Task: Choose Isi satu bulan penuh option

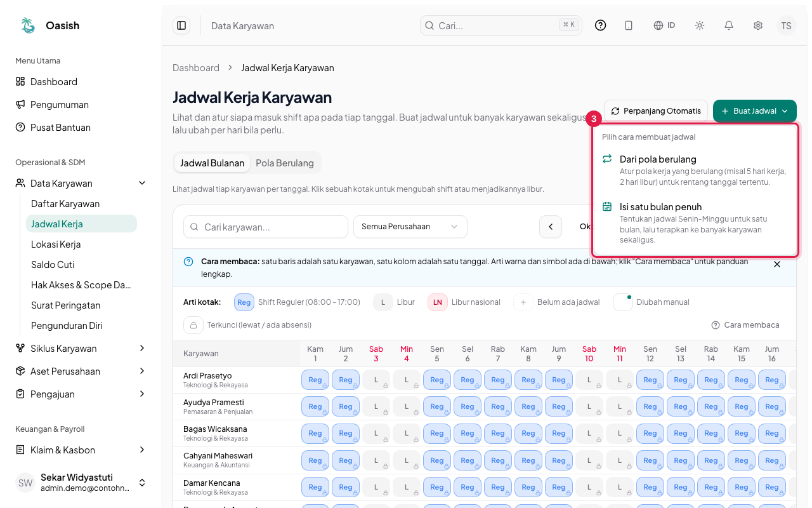Action: coord(695,223)
